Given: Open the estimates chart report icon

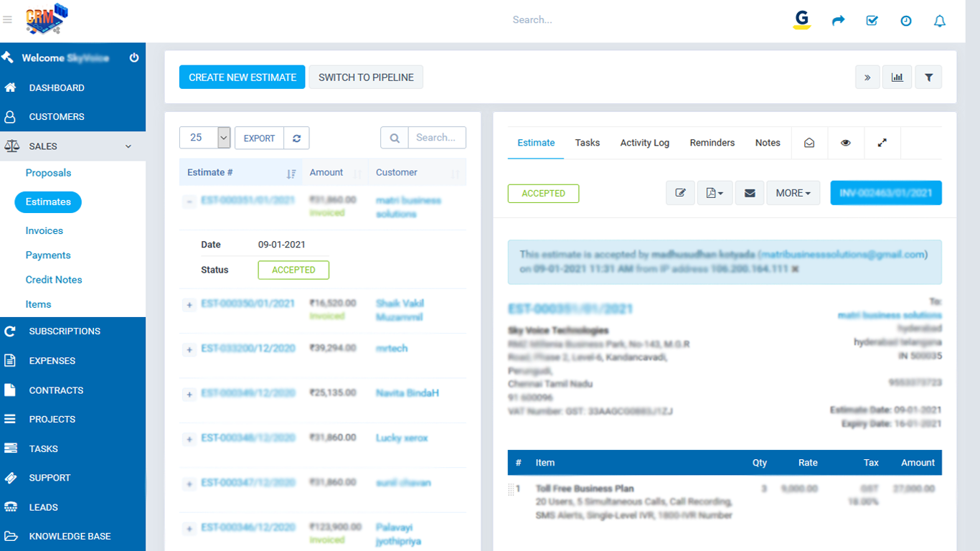Looking at the screenshot, I should coord(897,77).
